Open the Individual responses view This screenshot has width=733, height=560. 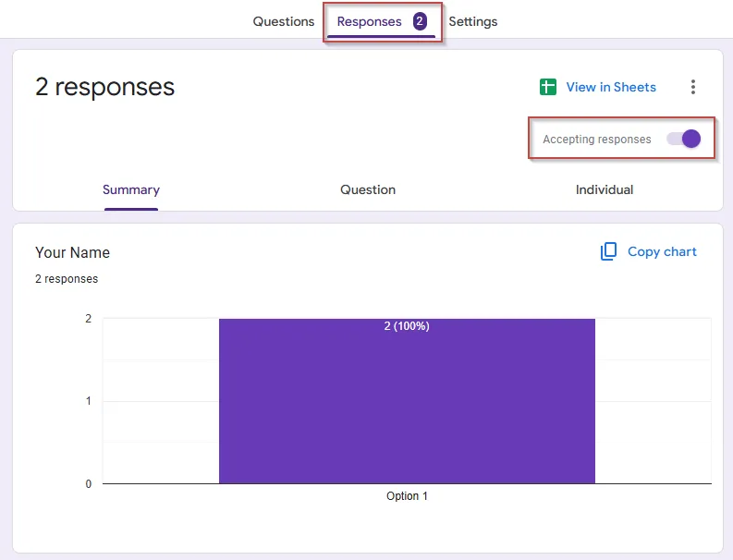605,189
